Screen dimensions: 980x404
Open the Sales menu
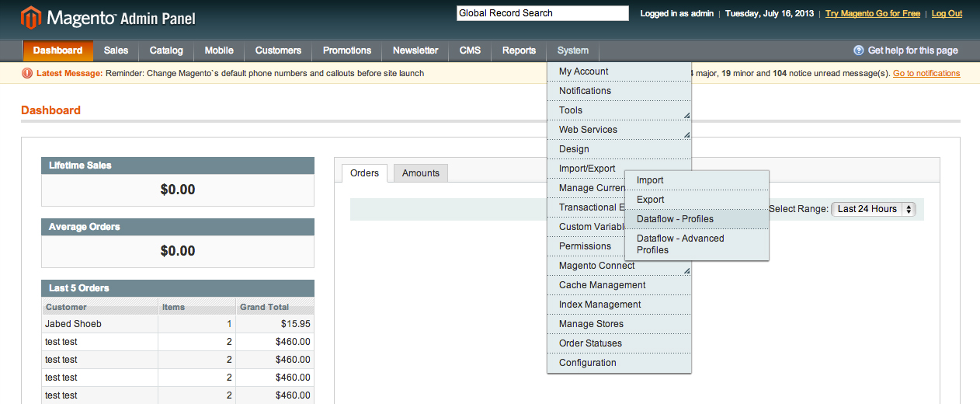116,50
